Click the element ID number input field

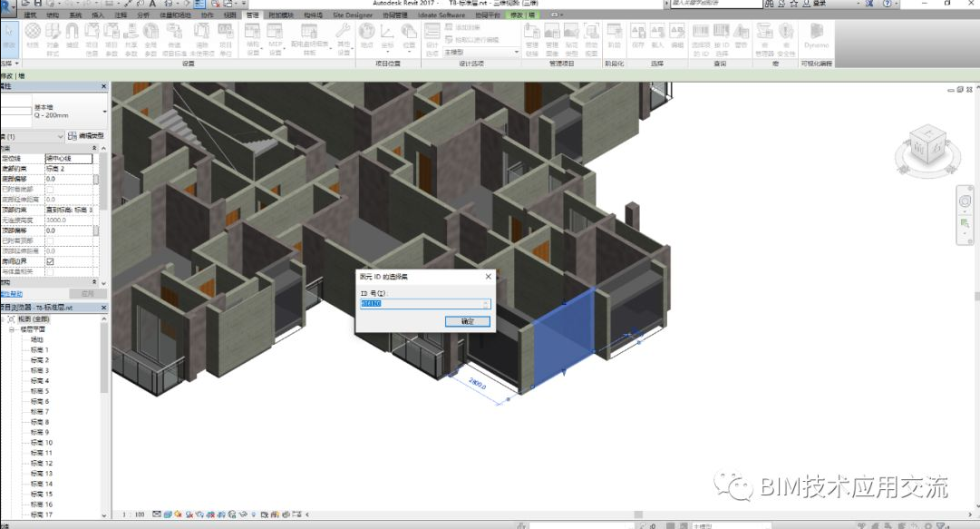coord(425,304)
